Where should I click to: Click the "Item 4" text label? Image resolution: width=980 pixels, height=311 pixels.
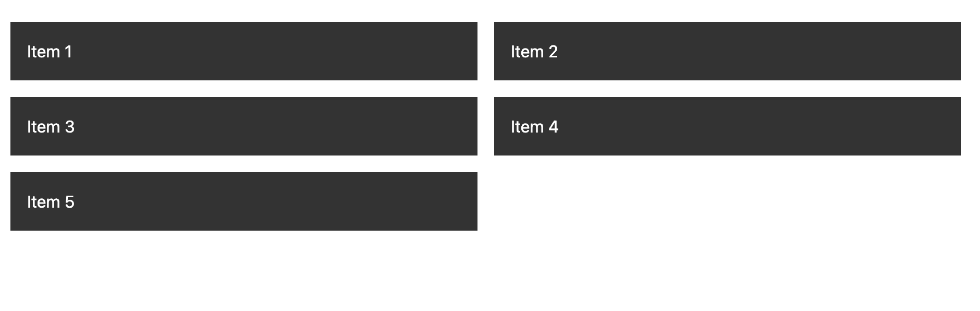pos(534,127)
